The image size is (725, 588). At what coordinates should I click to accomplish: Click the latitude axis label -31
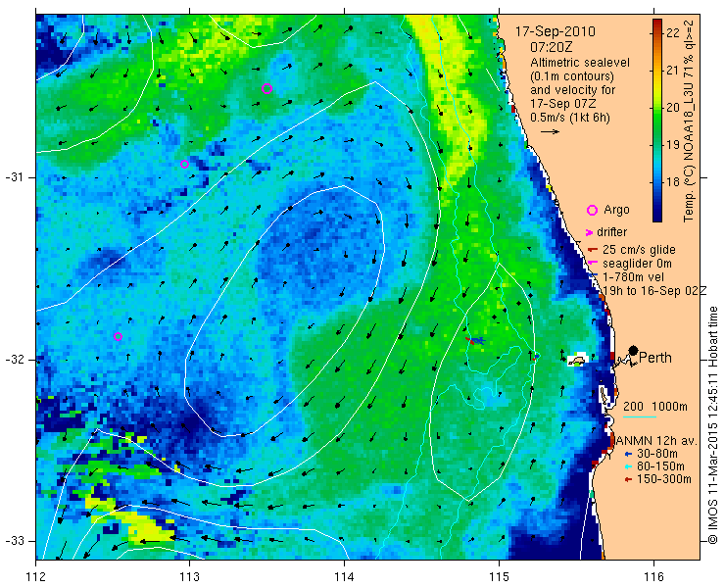(14, 177)
